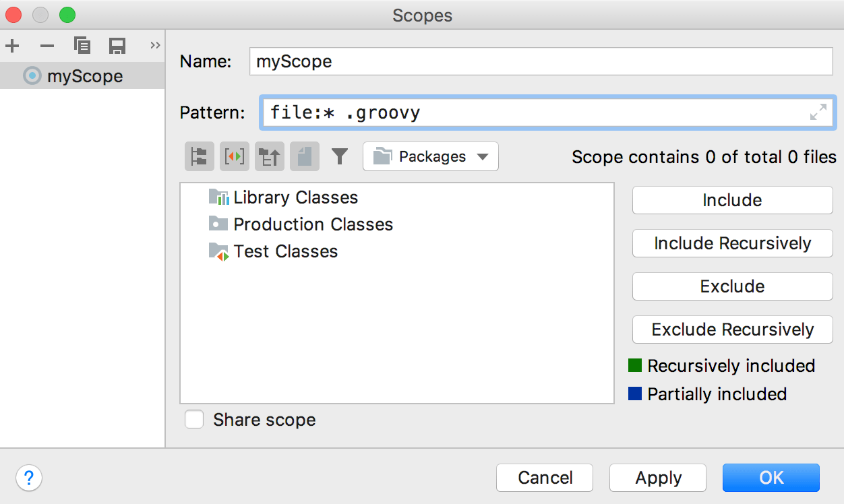Screen dimensions: 844x504
Task: Cancel the Scopes dialog
Action: coord(545,478)
